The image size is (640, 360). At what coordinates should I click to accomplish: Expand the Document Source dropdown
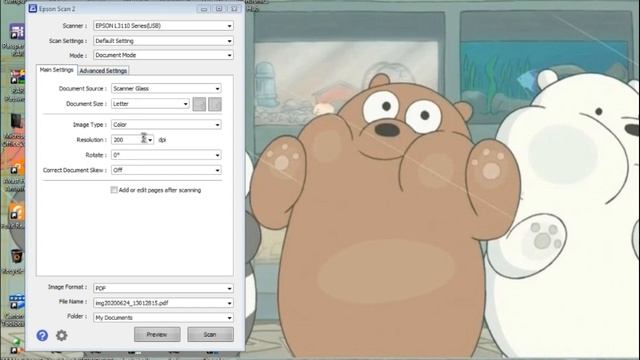(x=166, y=89)
